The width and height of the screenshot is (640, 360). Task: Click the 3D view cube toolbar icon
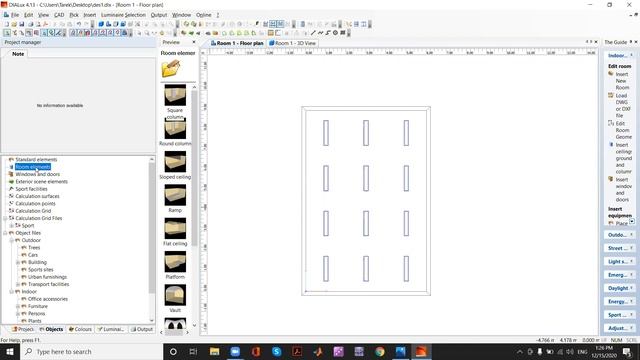point(101,24)
